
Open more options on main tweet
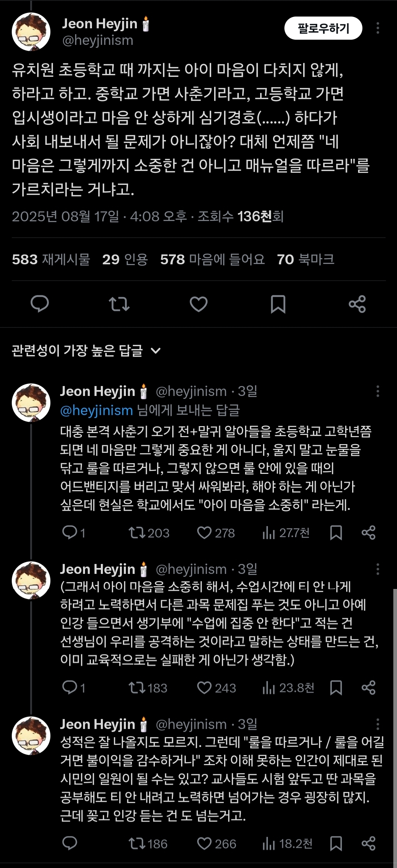click(x=377, y=28)
